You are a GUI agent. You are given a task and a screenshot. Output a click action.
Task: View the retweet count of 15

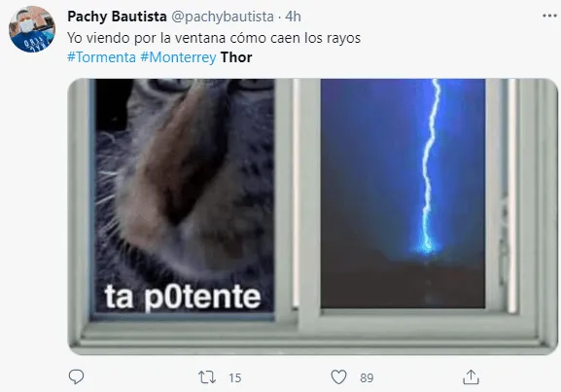pos(235,377)
